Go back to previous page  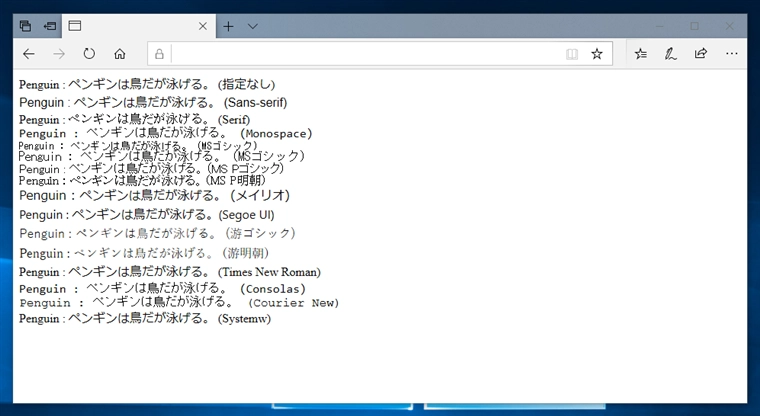[x=29, y=54]
